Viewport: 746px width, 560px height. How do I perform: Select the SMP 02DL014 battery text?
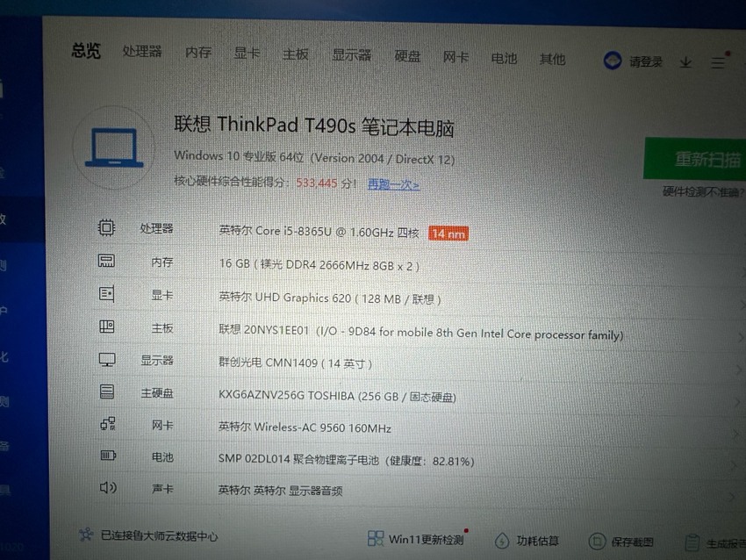click(347, 460)
